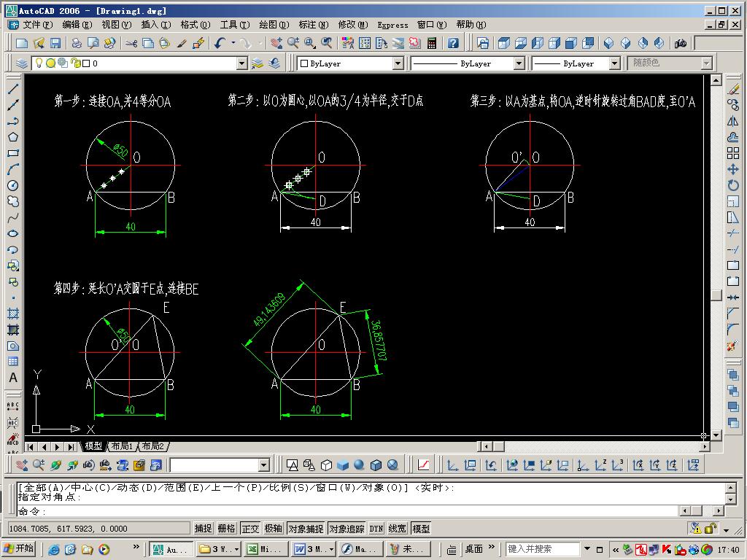This screenshot has height=560, width=747.
Task: Expand the bottom toolbar empty combo box
Action: 264,464
